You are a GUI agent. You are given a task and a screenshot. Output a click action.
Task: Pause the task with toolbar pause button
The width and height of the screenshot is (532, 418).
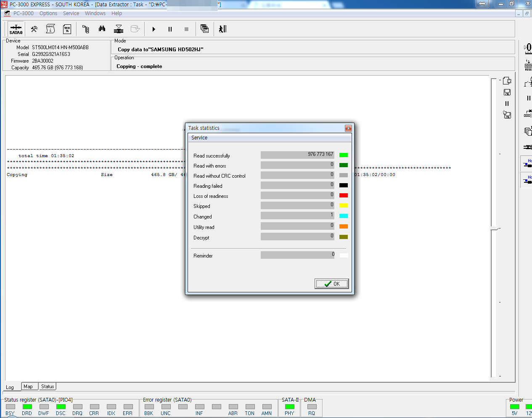coord(170,29)
